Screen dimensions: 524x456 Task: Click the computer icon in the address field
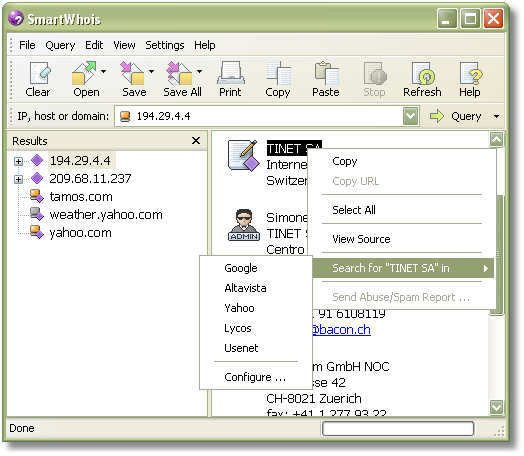coord(125,116)
